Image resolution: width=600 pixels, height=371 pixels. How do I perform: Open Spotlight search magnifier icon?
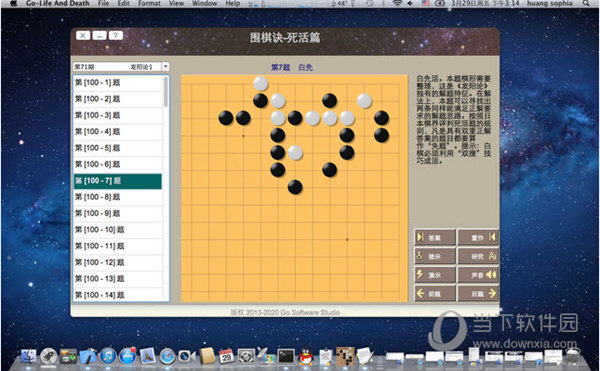pyautogui.click(x=586, y=3)
